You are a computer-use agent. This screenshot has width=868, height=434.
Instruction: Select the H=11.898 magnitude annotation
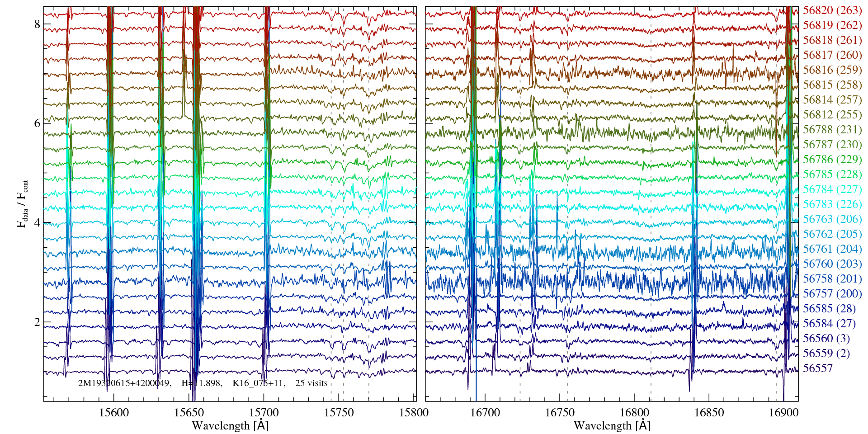(x=201, y=383)
